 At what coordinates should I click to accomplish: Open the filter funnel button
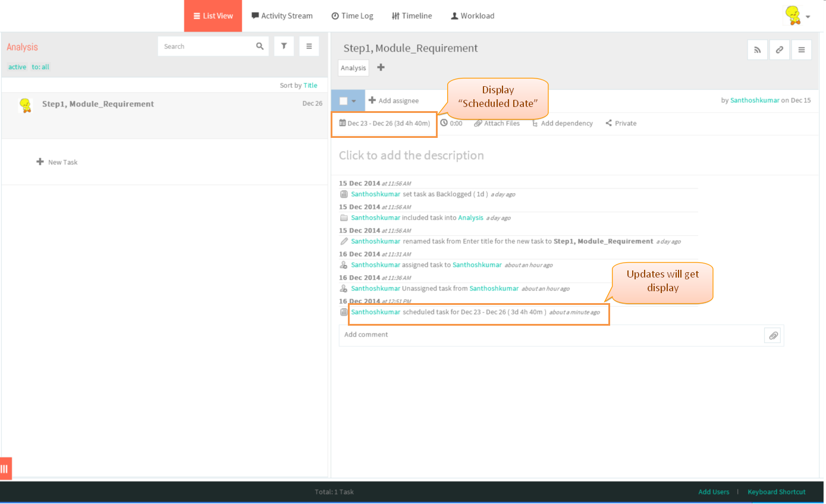[284, 46]
